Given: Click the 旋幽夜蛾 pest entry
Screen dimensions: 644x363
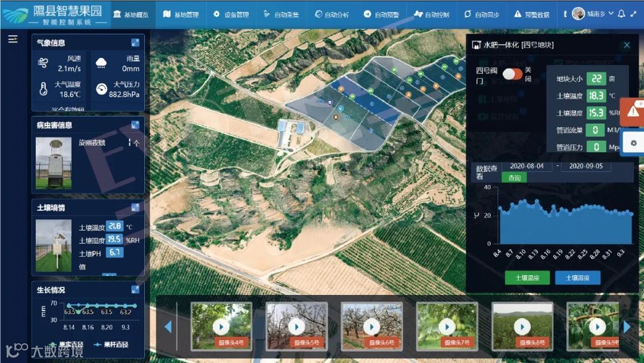Looking at the screenshot, I should [92, 143].
